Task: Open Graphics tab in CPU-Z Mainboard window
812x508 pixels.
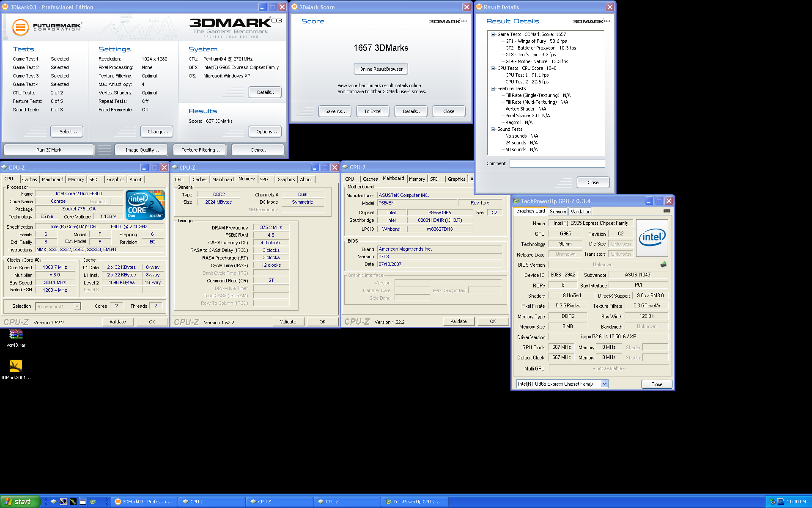Action: (x=456, y=179)
